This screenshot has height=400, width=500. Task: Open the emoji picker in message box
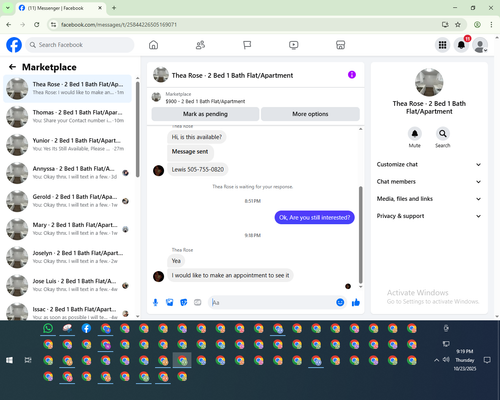coord(340,302)
